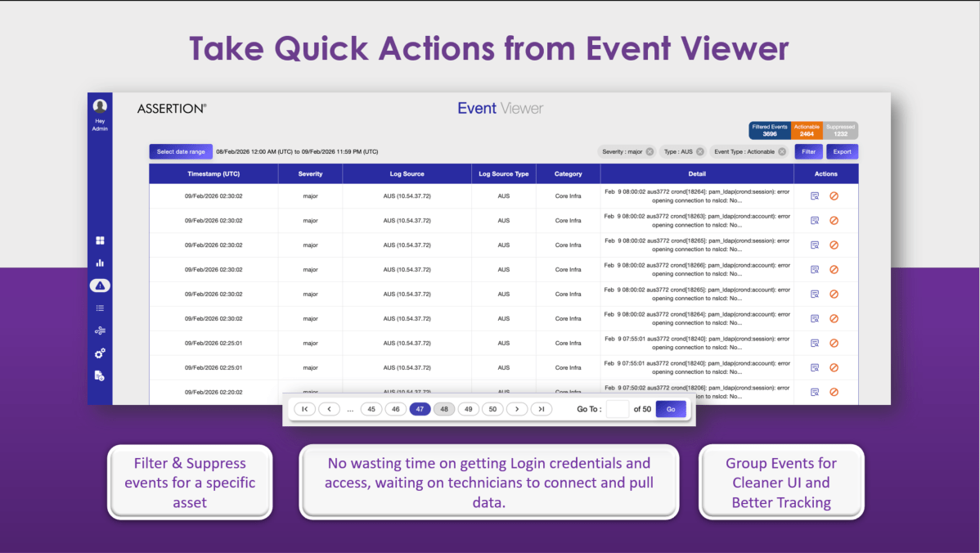980x553 pixels.
Task: Suppress the first event in table
Action: (834, 196)
